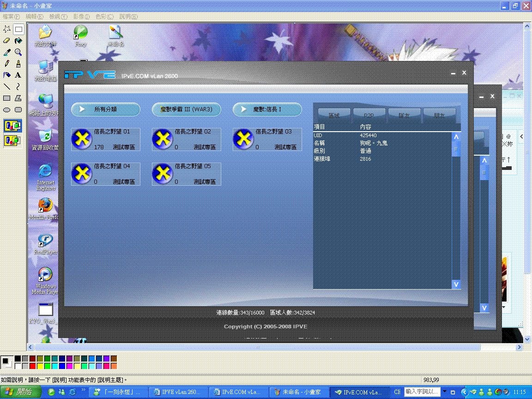Click the UID value 425440
Image resolution: width=532 pixels, height=399 pixels.
(368, 135)
